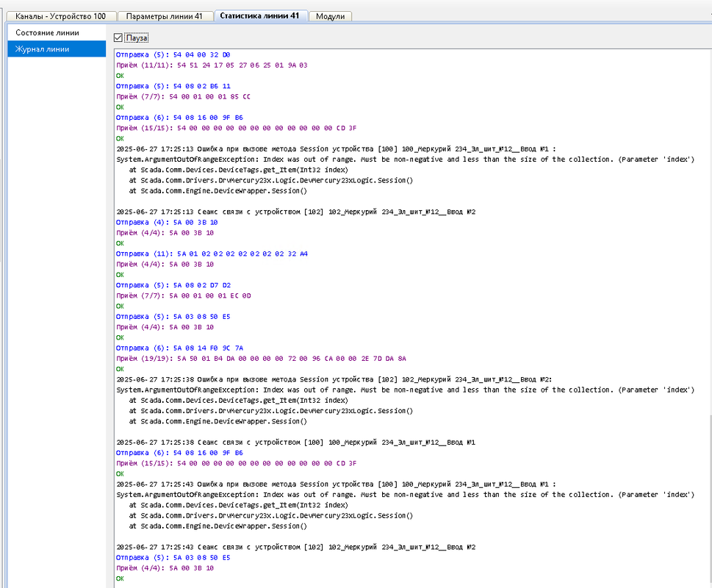
Task: Open the Модули tab
Action: [x=330, y=16]
